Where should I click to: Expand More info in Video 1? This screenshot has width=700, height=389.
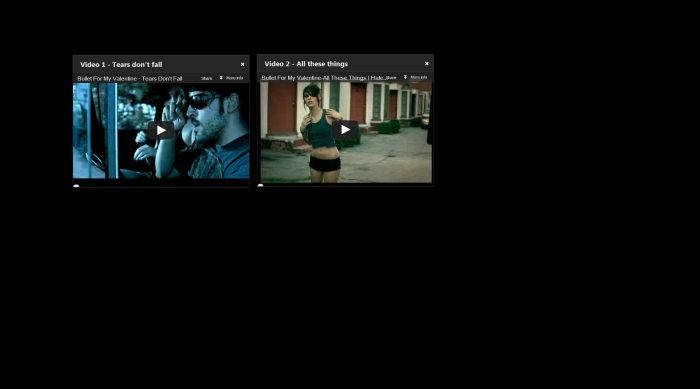(231, 78)
